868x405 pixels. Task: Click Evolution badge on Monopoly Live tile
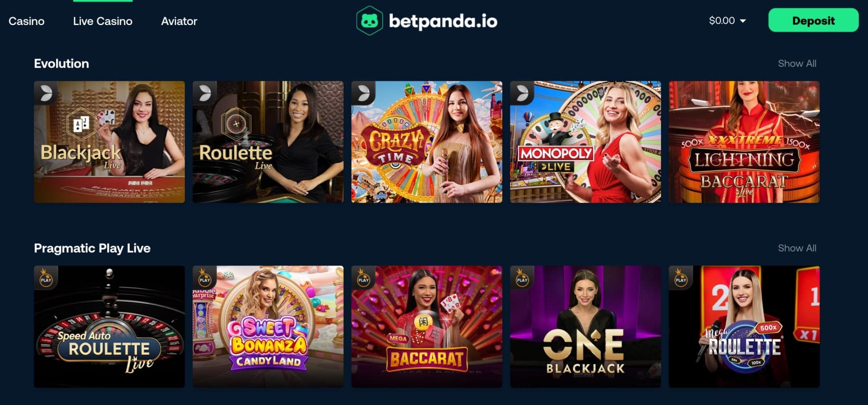tap(522, 93)
